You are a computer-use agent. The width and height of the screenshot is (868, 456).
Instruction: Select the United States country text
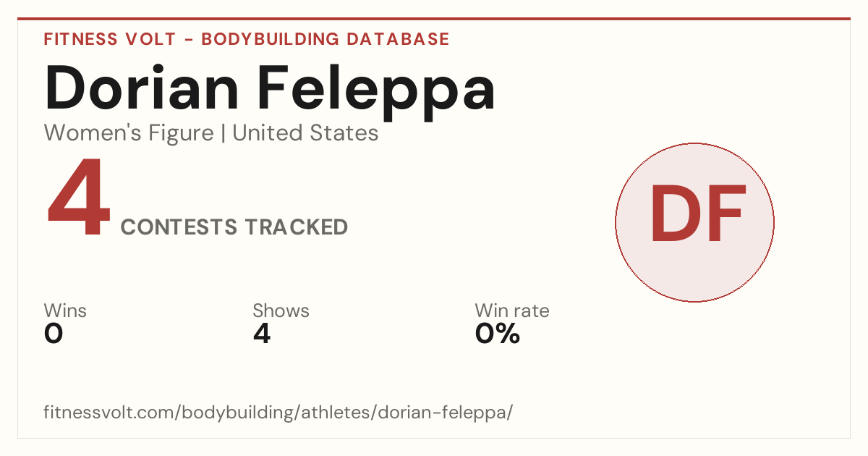pyautogui.click(x=305, y=133)
